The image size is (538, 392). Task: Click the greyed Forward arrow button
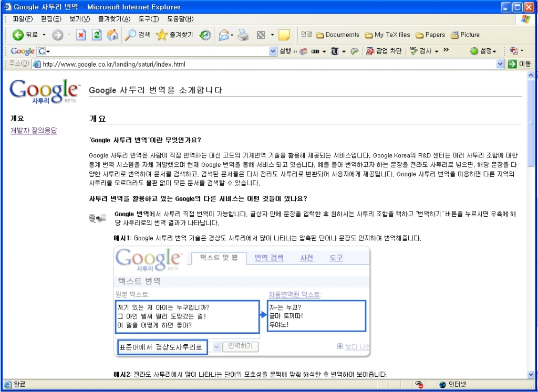(58, 35)
